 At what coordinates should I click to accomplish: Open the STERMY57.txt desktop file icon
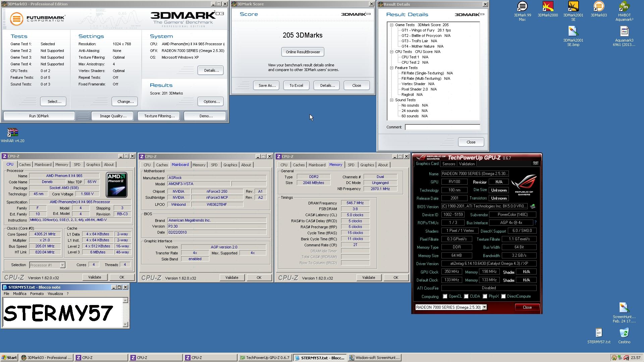599,336
